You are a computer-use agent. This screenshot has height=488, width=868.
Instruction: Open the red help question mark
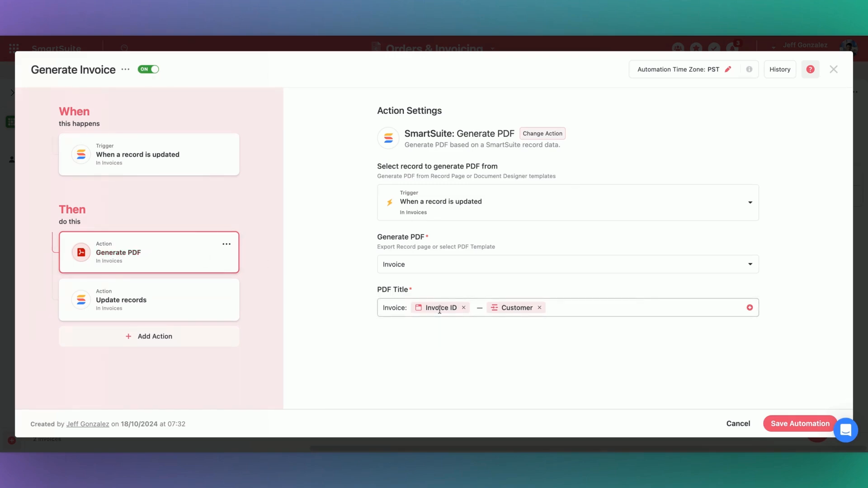[x=810, y=69]
